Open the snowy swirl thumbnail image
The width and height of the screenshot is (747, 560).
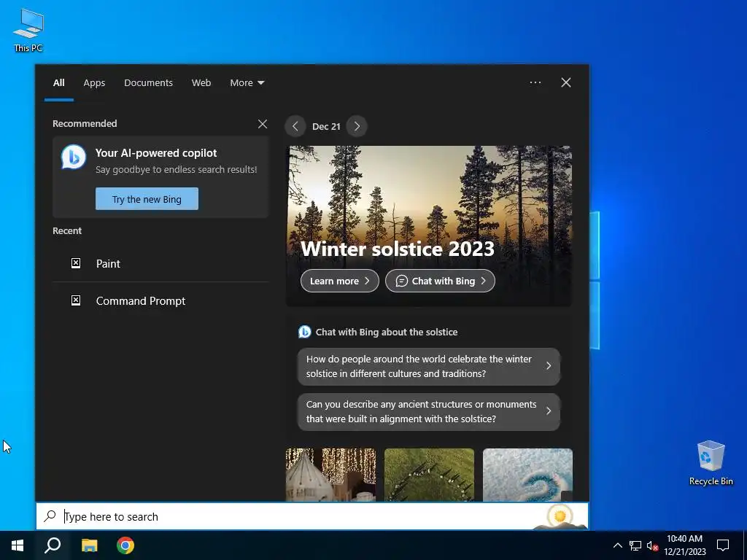(527, 474)
